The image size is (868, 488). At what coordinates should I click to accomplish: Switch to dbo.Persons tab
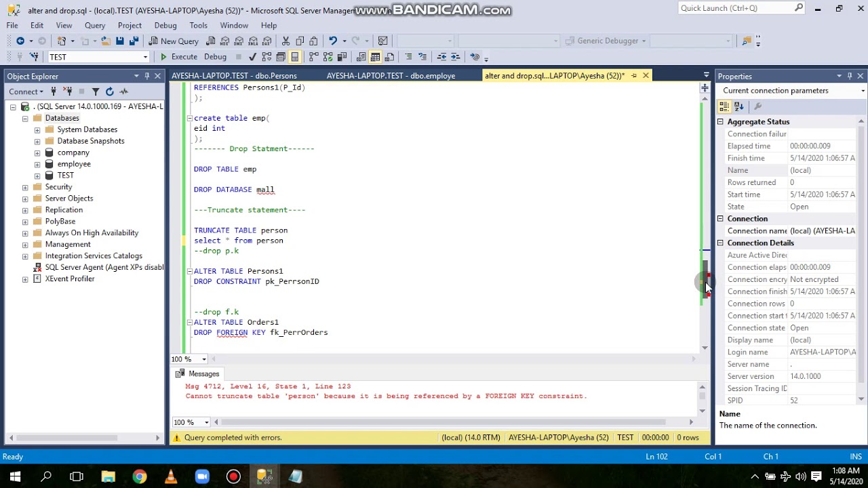(234, 76)
